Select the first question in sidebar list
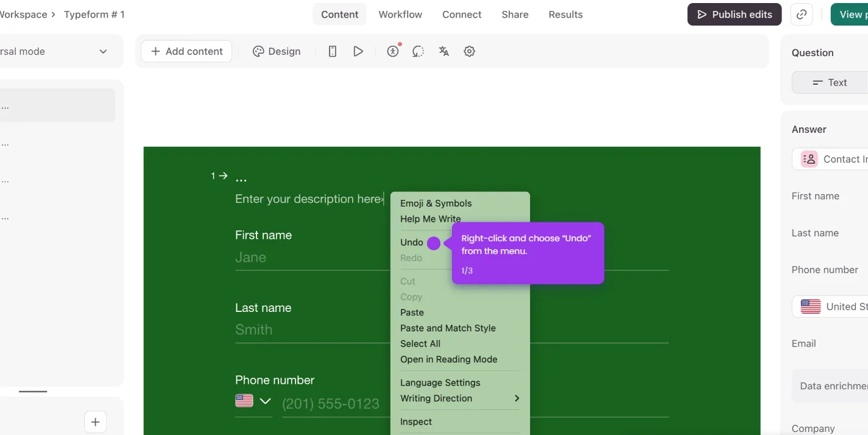Screen dimensions: 868x435 [57, 105]
